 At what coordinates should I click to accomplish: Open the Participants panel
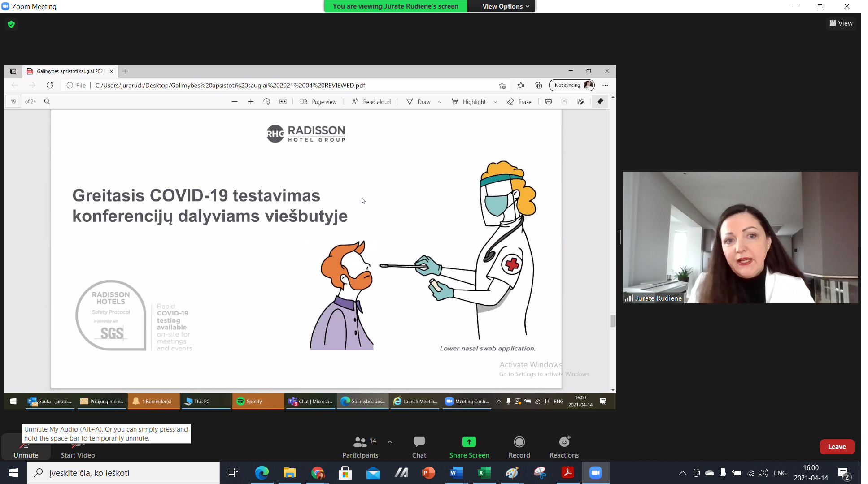360,447
